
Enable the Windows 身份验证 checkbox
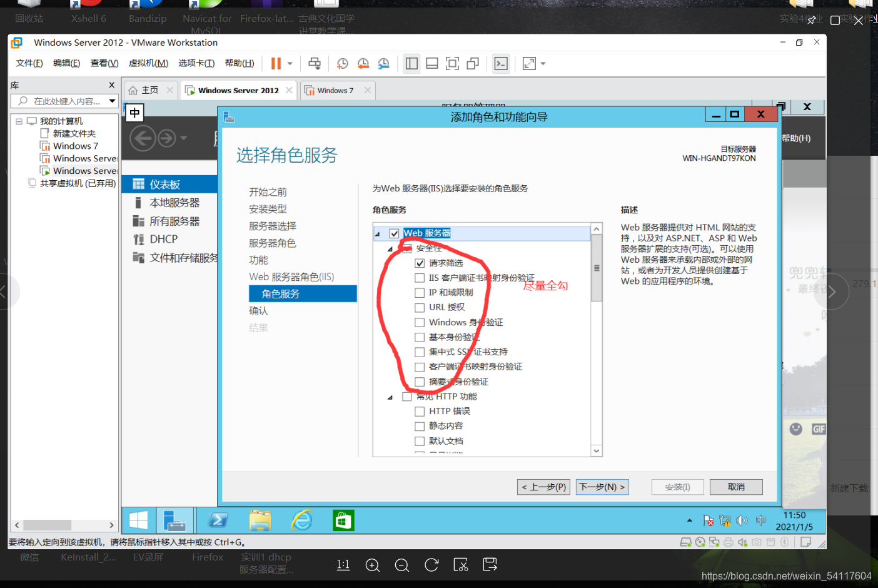[x=420, y=323]
